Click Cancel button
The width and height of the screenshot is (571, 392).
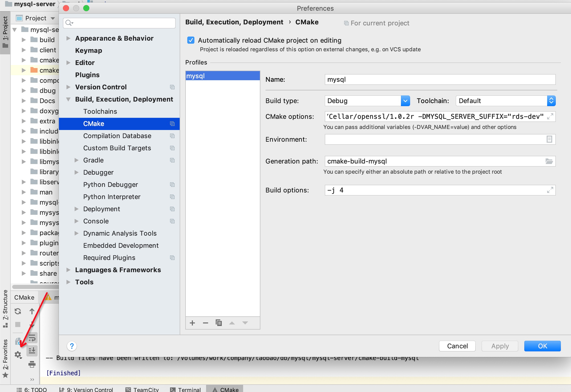click(457, 346)
